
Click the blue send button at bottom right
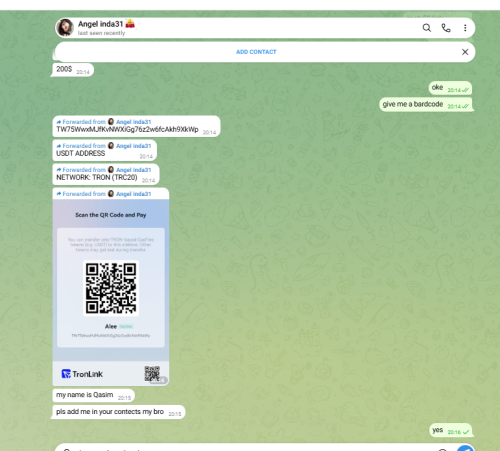pos(465,448)
